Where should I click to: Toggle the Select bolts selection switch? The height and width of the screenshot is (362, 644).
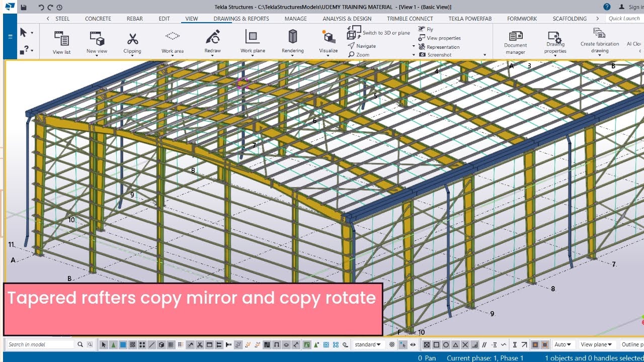(x=219, y=344)
